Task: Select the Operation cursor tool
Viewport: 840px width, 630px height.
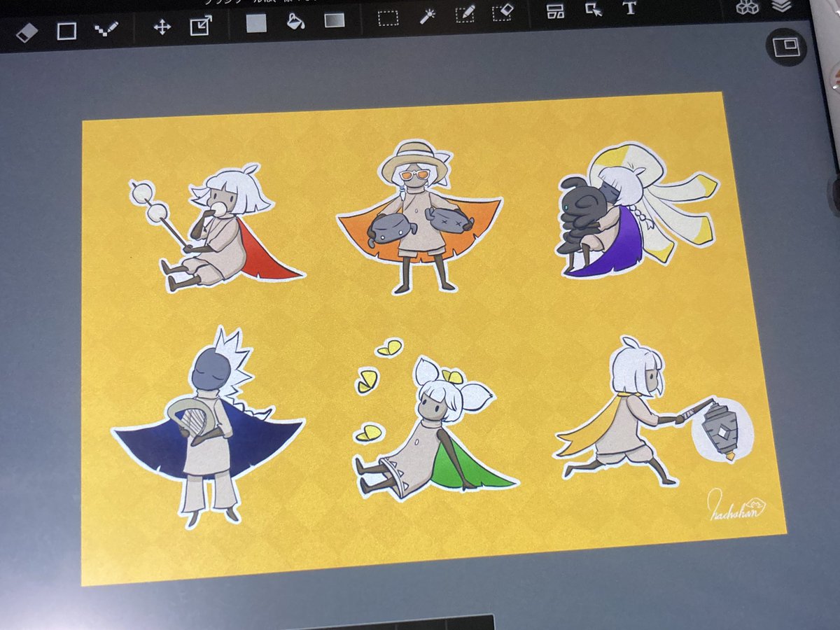Action: (x=594, y=9)
